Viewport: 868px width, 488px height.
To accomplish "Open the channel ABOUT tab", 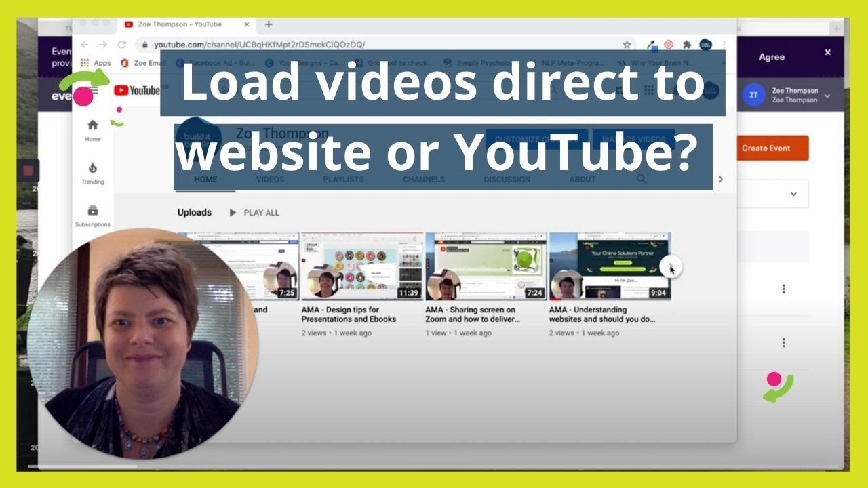I will 583,180.
